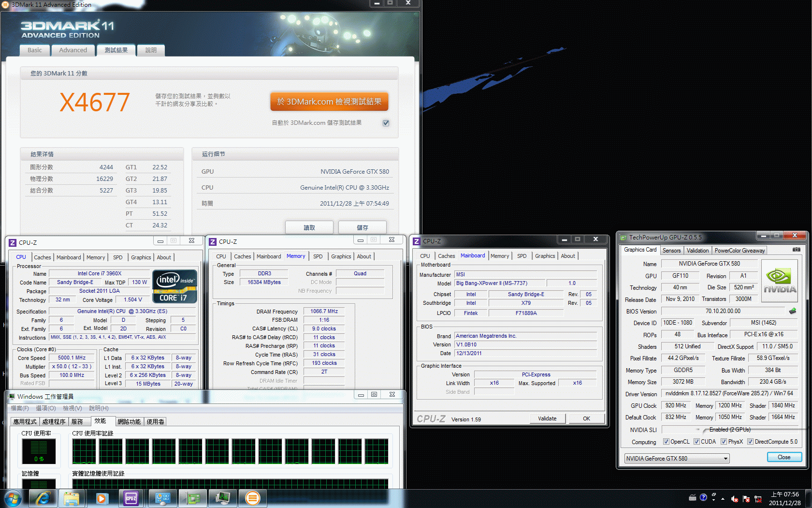Click the GF110 GPU field in GPU-Z
Image resolution: width=812 pixels, height=508 pixels.
click(680, 276)
